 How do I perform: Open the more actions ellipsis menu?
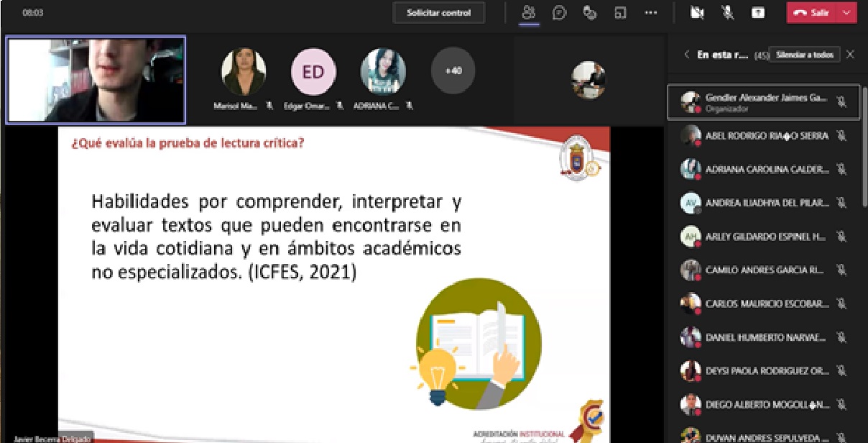point(650,12)
